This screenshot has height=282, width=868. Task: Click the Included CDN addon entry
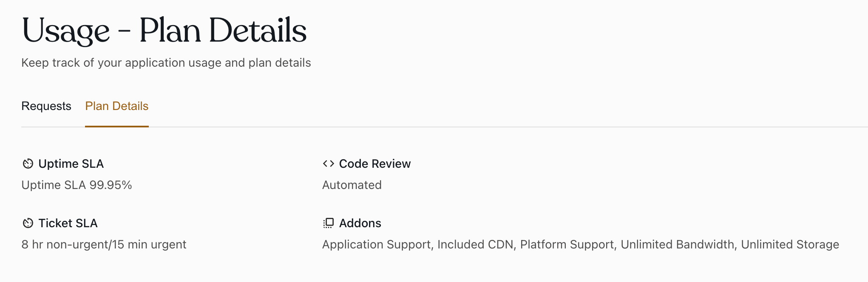tap(475, 244)
